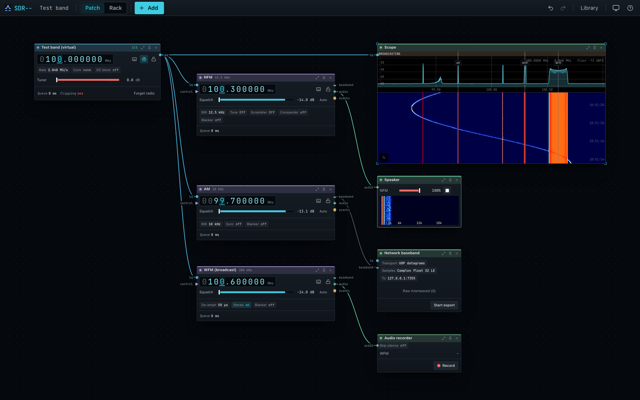Open the Library menu
Image resolution: width=640 pixels, height=400 pixels.
coord(589,8)
